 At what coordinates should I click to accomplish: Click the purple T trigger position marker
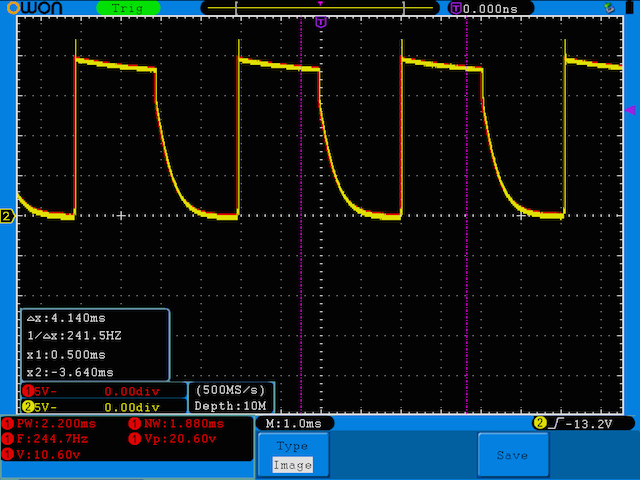pyautogui.click(x=321, y=22)
